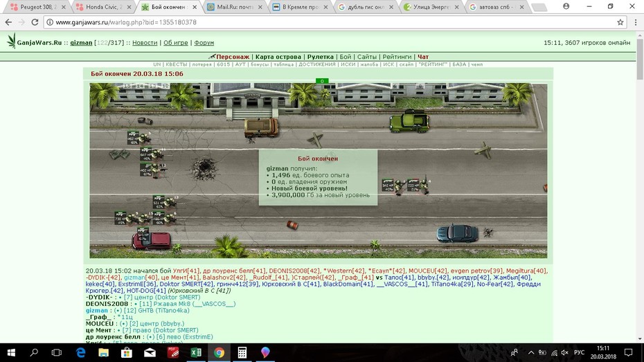Click the ДОСТИЖЕНИЯ submenu link
644x362 pixels.
[317, 64]
